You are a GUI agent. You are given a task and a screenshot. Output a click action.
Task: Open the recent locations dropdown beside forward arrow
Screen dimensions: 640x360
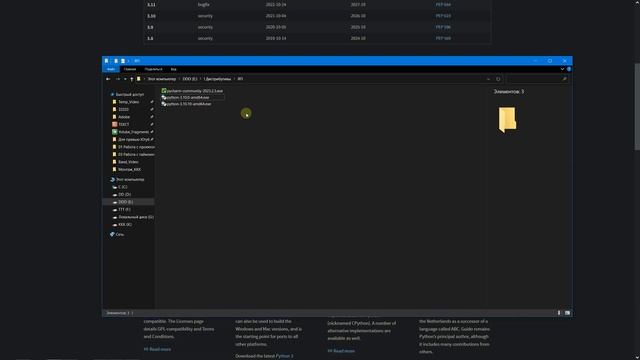click(x=125, y=79)
